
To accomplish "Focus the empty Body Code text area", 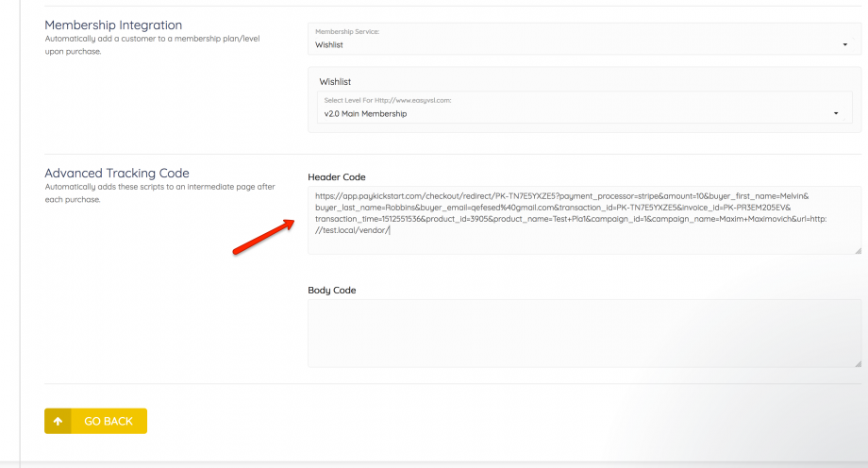I will pos(584,333).
